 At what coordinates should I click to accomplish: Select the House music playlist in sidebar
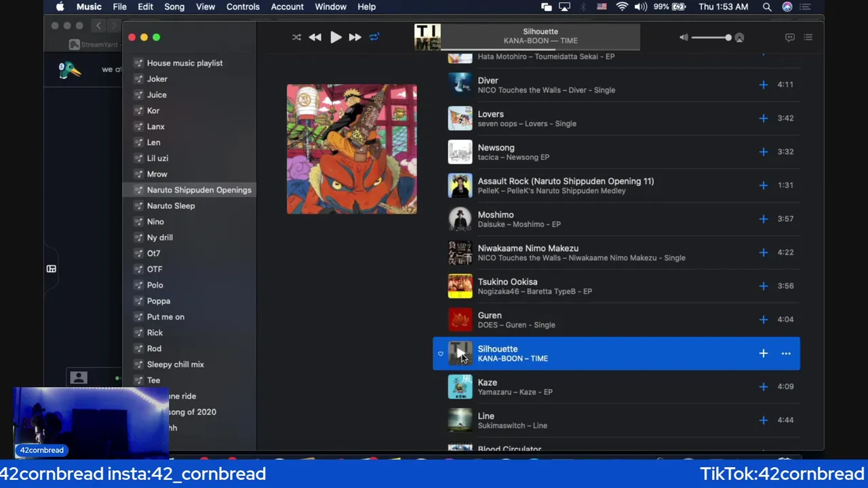click(184, 63)
